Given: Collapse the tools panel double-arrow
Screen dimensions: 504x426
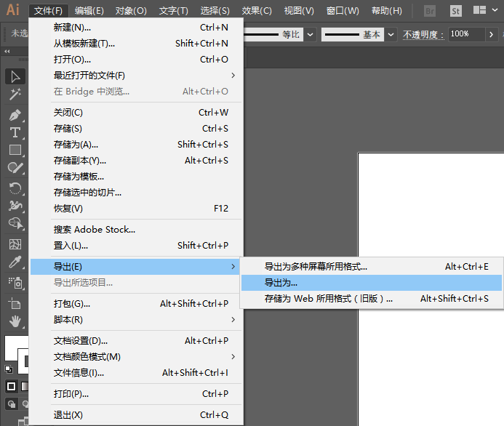Looking at the screenshot, I should [x=7, y=51].
